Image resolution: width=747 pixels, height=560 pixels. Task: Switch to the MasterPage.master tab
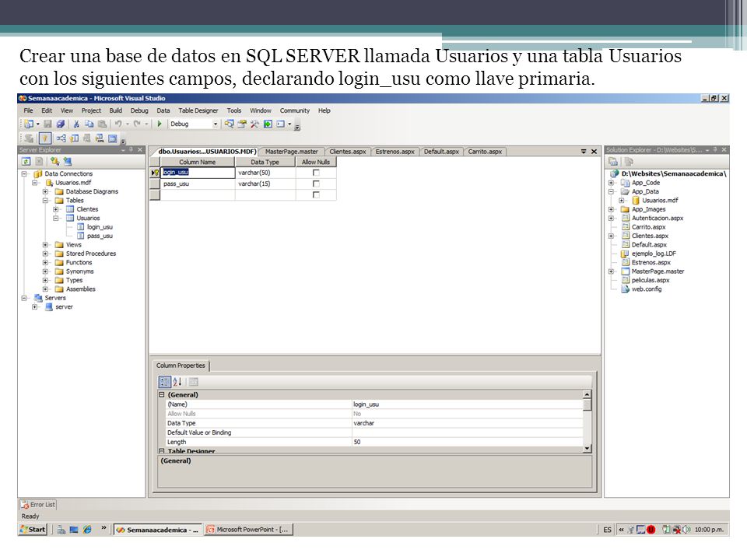pyautogui.click(x=291, y=152)
